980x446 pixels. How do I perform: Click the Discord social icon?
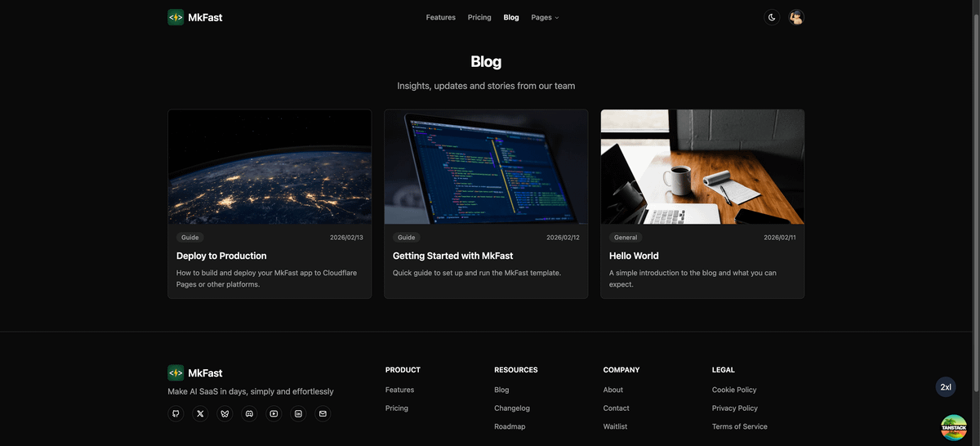tap(249, 413)
